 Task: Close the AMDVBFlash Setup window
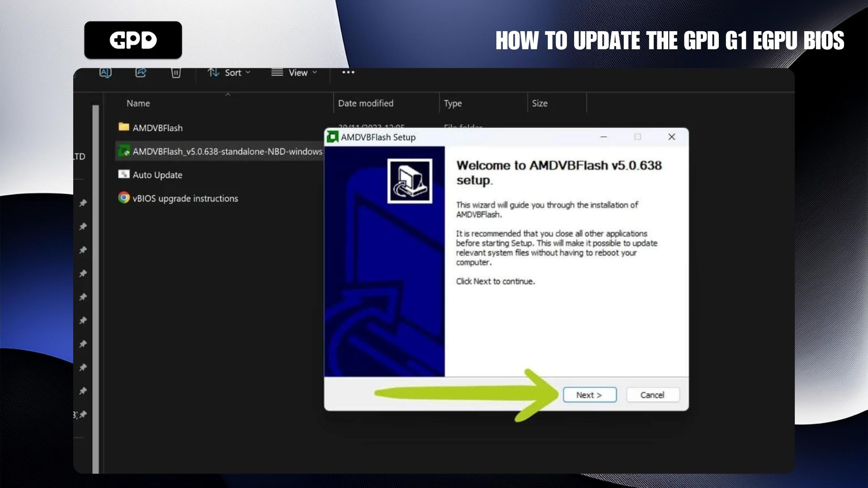point(671,137)
